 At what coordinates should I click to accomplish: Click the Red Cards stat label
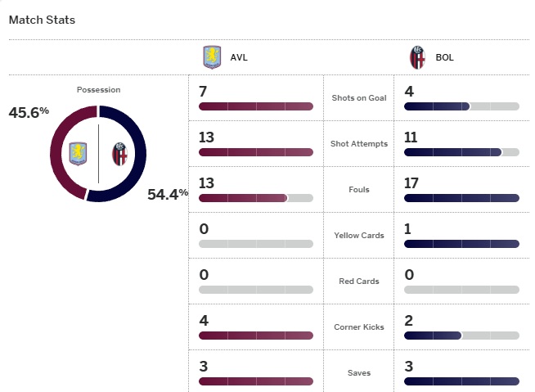pyautogui.click(x=359, y=282)
